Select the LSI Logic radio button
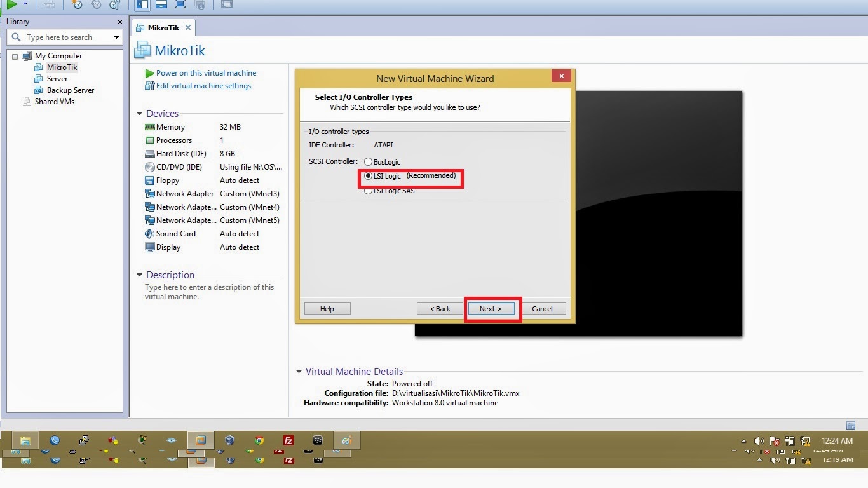This screenshot has width=868, height=488. point(369,176)
